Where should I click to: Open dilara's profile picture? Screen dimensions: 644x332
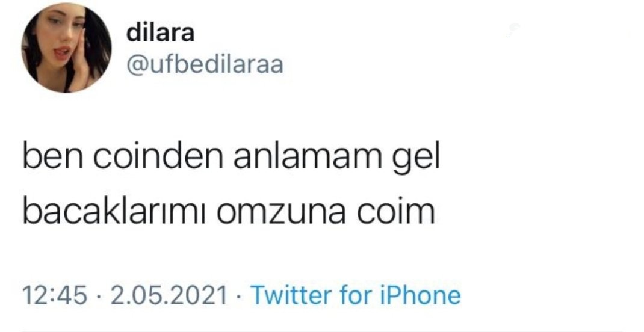pyautogui.click(x=66, y=48)
